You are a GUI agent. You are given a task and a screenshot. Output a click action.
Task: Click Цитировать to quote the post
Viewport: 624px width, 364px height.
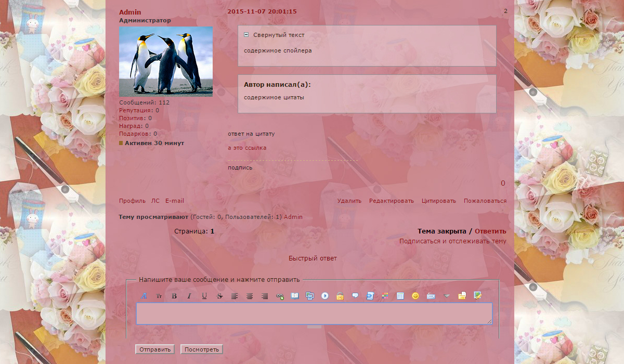[439, 201]
